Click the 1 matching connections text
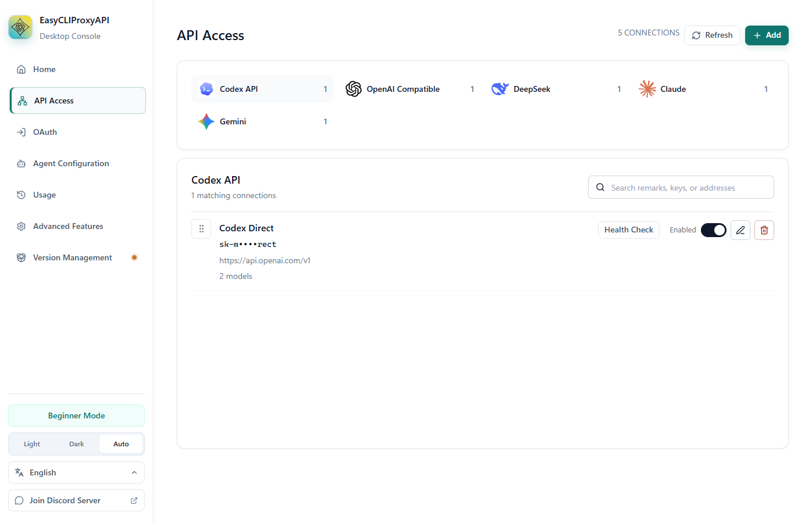The image size is (812, 523). coord(233,195)
